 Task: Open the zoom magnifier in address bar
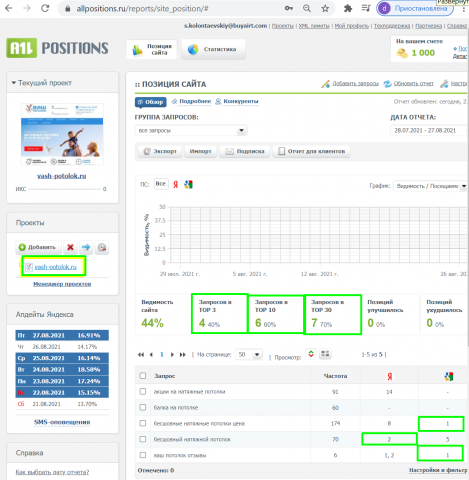[307, 9]
